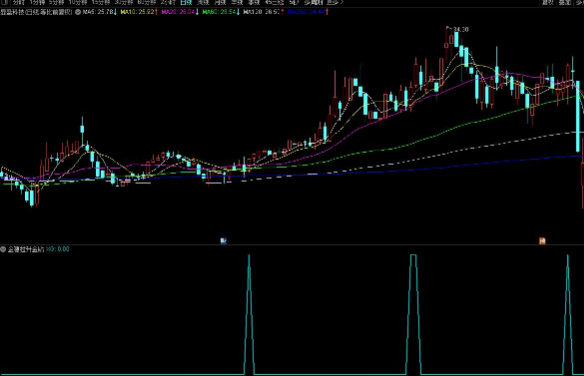Screen dimensions: 584x376
Task: Switch to the 分时 tab
Action: coord(18,2)
